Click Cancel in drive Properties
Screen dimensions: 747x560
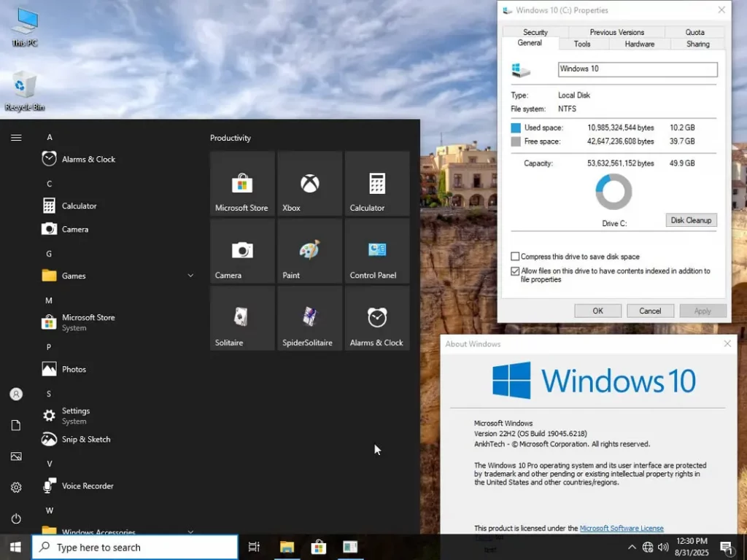[x=650, y=311]
